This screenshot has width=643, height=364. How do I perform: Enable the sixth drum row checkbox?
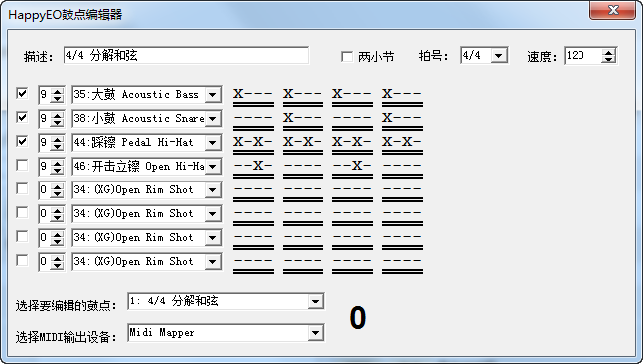pos(22,212)
